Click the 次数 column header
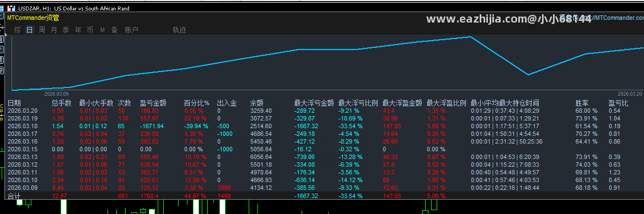 125,103
